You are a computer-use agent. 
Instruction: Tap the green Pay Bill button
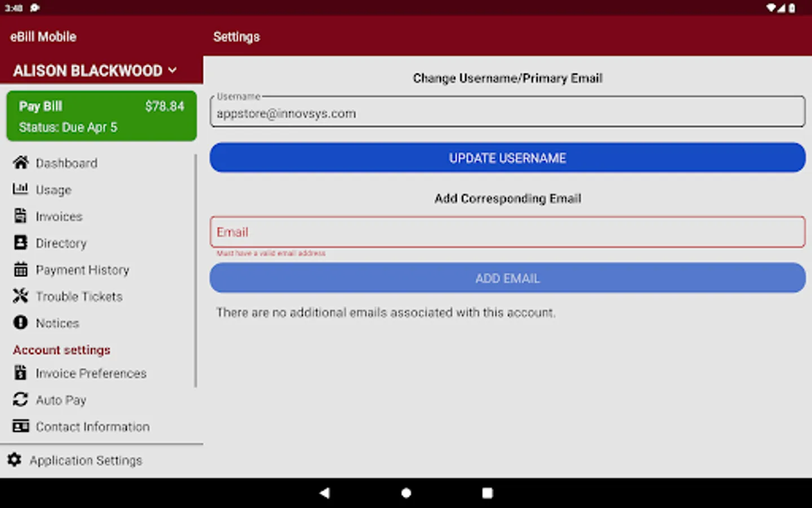tap(101, 116)
